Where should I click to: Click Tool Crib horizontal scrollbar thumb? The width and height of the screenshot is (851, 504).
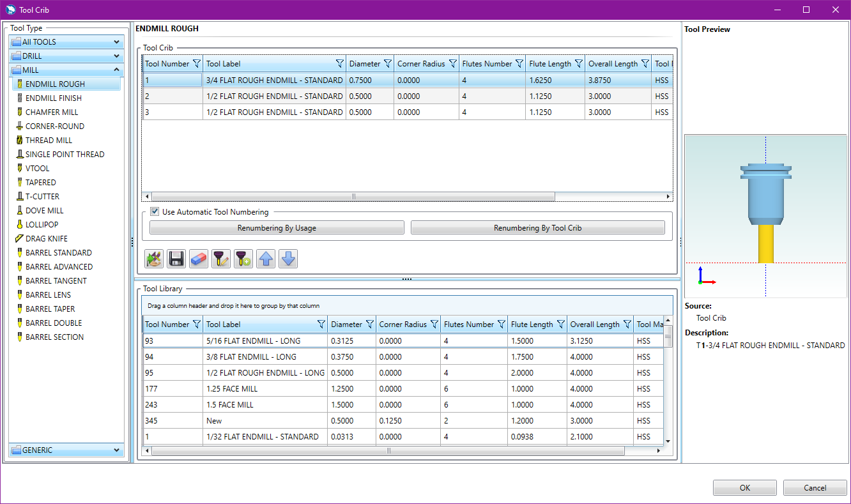pos(353,197)
